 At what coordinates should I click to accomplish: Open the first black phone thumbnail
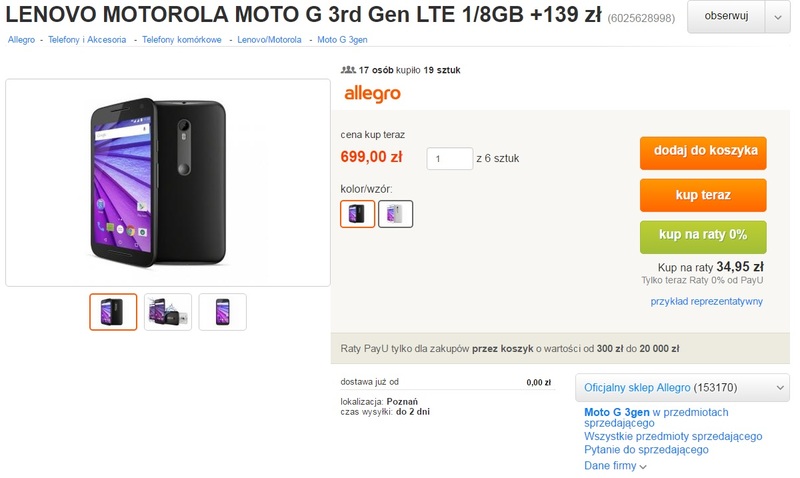[x=113, y=312]
